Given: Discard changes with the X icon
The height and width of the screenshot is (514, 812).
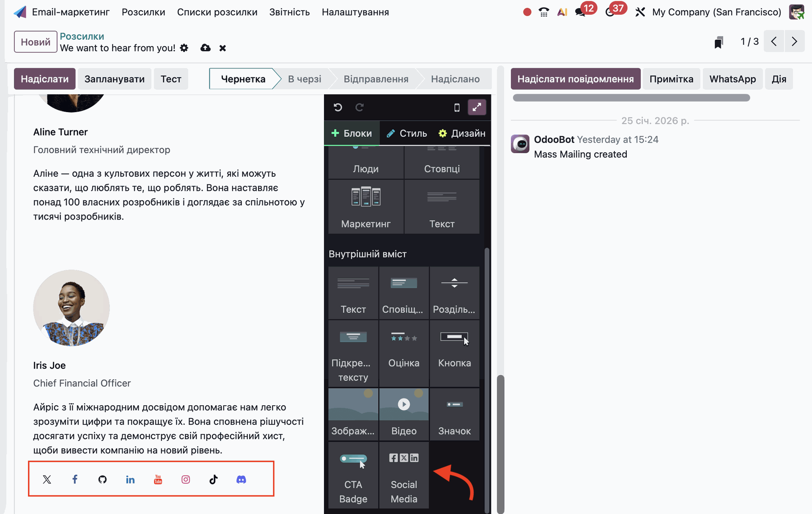Looking at the screenshot, I should (222, 48).
